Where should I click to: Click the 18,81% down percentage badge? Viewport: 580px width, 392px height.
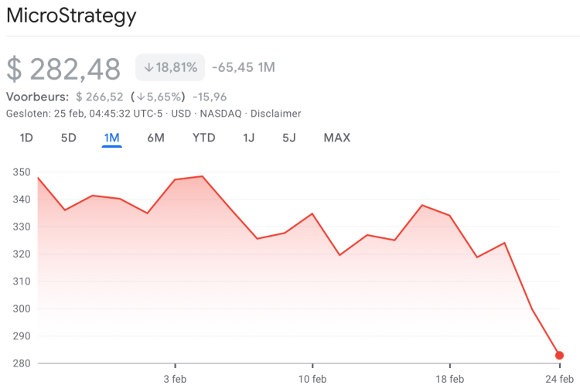[170, 68]
